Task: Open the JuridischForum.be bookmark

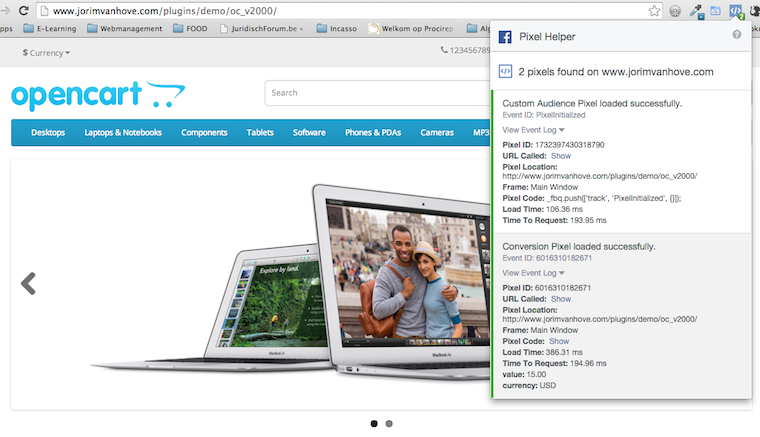Action: pyautogui.click(x=262, y=29)
